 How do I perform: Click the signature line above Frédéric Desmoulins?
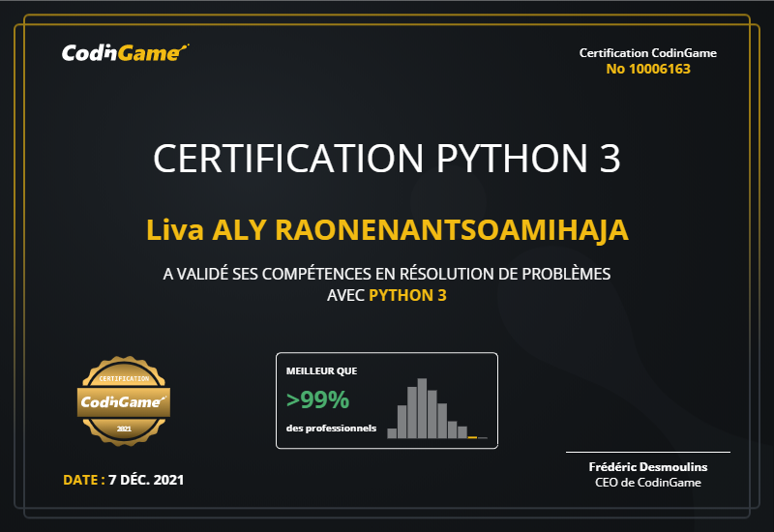648,452
